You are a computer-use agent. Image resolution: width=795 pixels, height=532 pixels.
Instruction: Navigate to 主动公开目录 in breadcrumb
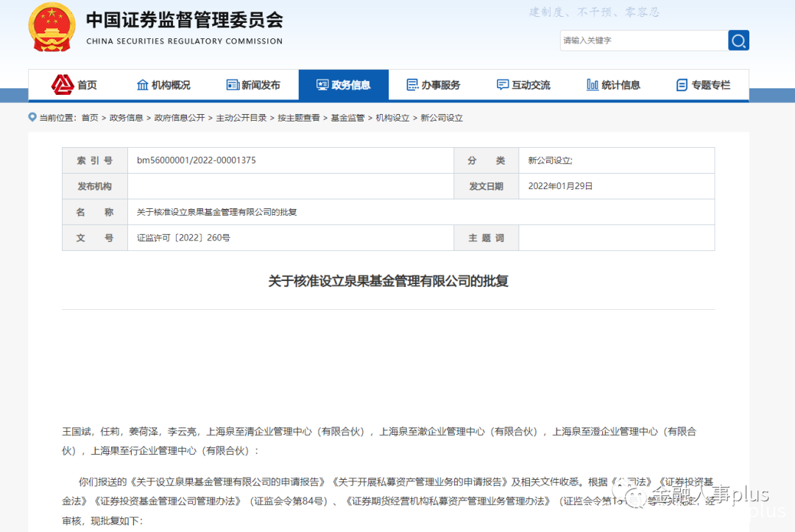pyautogui.click(x=241, y=118)
